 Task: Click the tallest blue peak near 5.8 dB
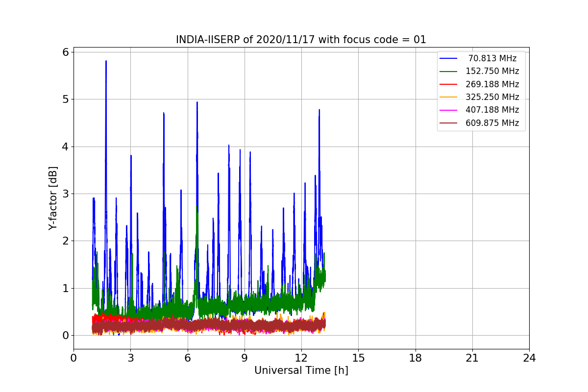coord(106,62)
